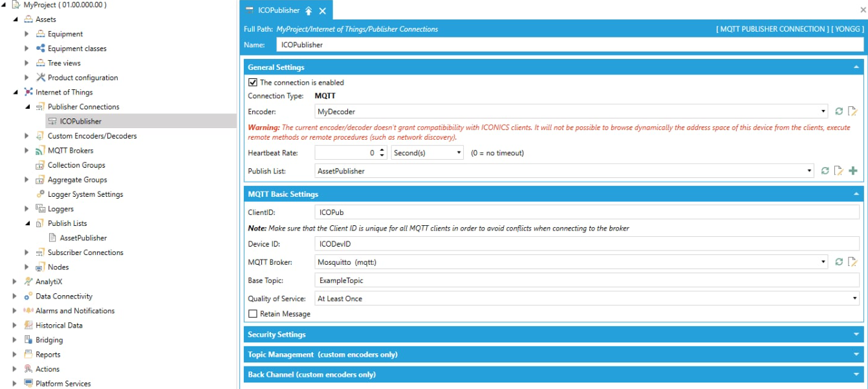Expand the Security Settings section
This screenshot has width=868, height=389.
click(x=553, y=335)
